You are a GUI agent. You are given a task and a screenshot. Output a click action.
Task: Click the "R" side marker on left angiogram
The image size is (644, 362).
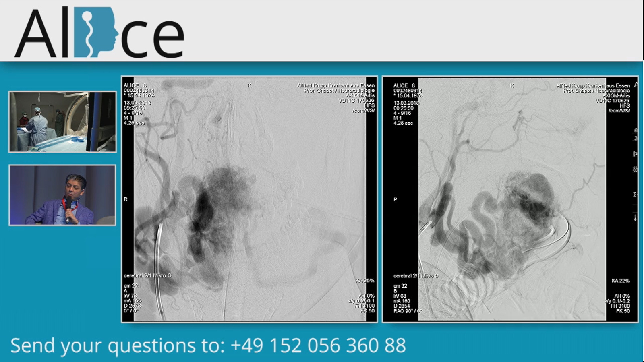coord(126,199)
